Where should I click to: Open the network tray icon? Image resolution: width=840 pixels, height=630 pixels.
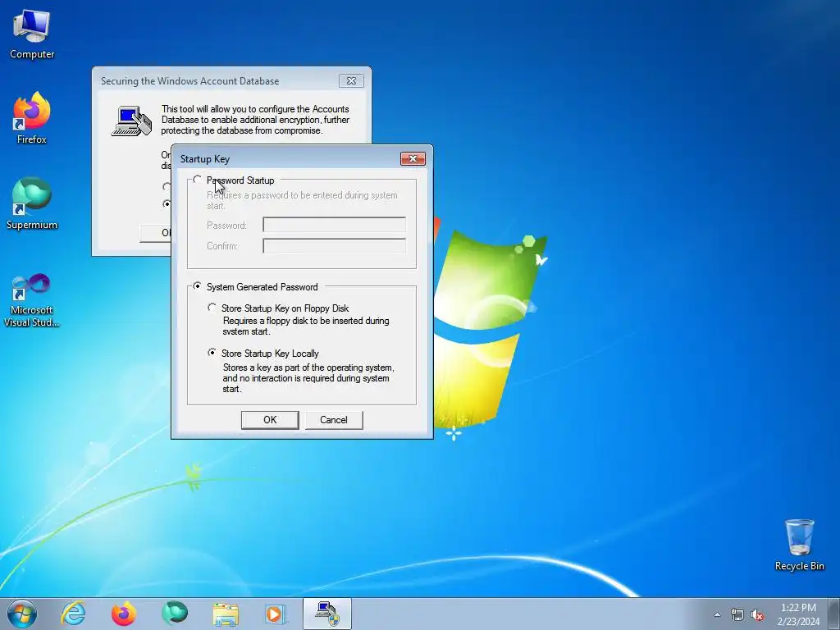click(737, 615)
